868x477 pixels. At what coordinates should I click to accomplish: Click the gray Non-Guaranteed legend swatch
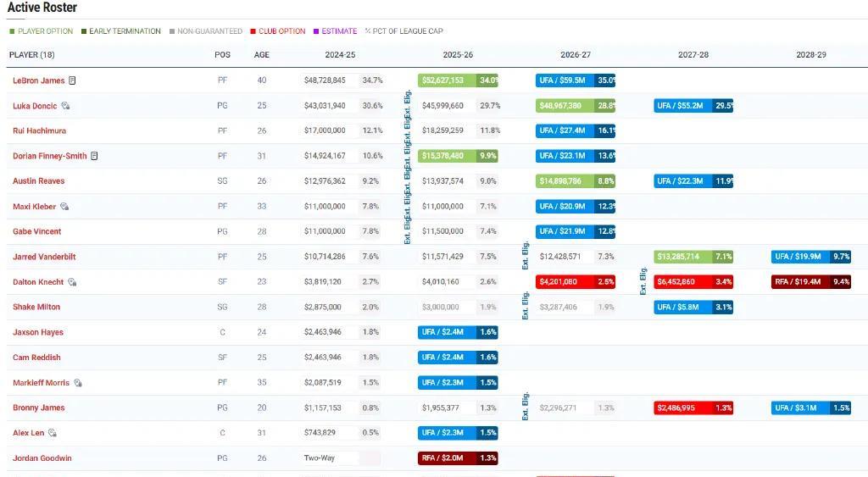click(x=172, y=31)
